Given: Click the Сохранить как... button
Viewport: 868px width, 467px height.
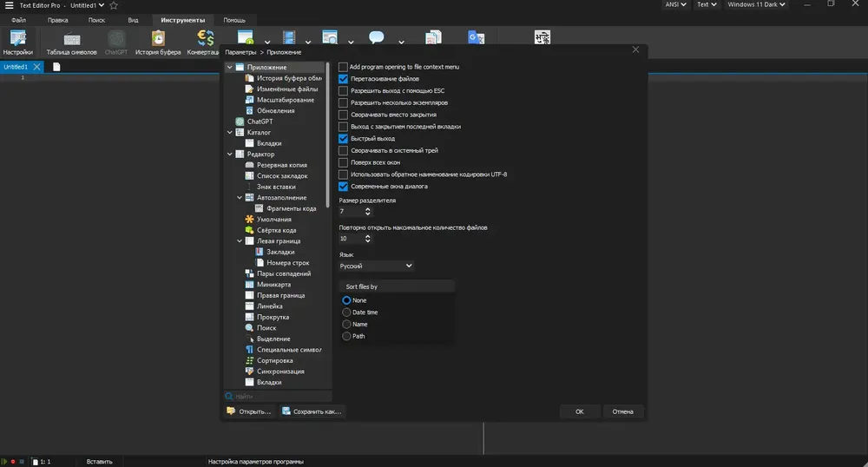Looking at the screenshot, I should click(312, 411).
